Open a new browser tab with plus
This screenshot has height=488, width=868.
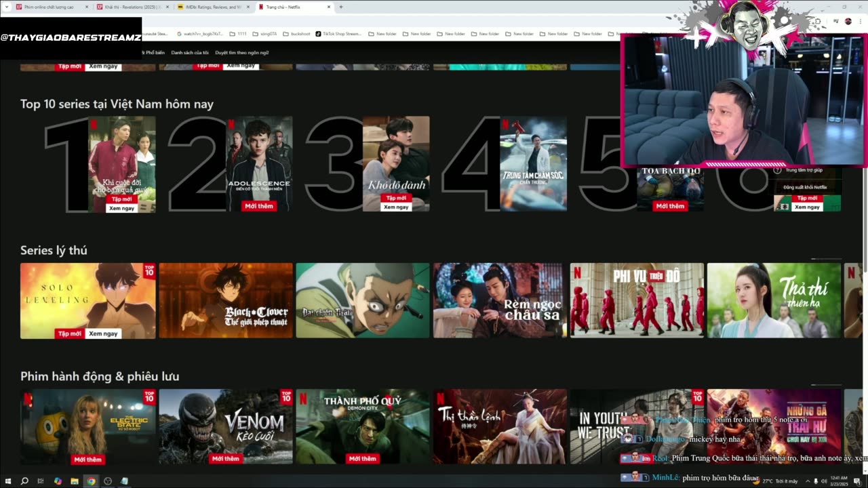click(x=340, y=7)
